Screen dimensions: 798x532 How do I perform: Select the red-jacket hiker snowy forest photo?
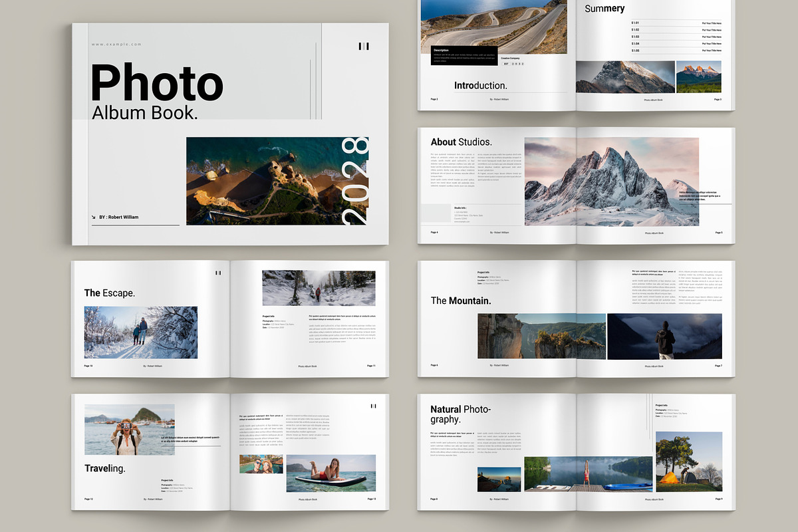coord(319,288)
